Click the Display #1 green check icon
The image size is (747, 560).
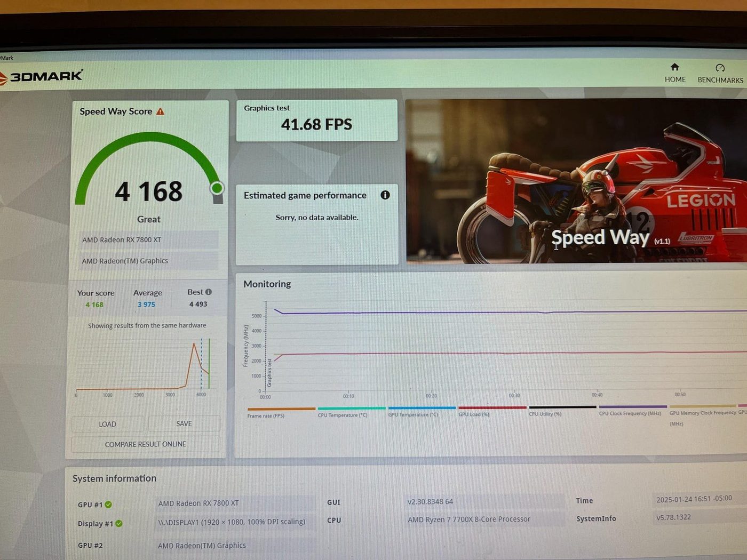[119, 524]
